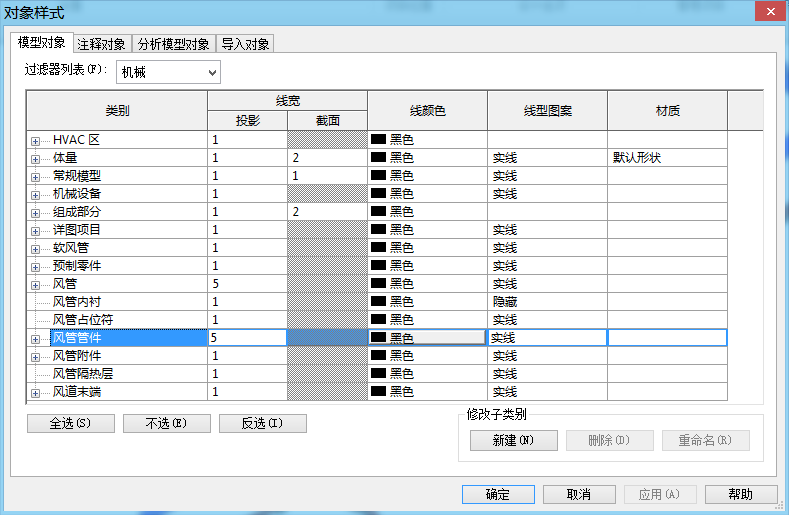
Task: Expand the HVAC 区 category
Action: (35, 141)
